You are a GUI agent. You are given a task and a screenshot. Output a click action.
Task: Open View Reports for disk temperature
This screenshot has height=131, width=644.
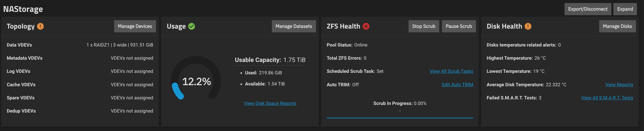[x=619, y=85]
